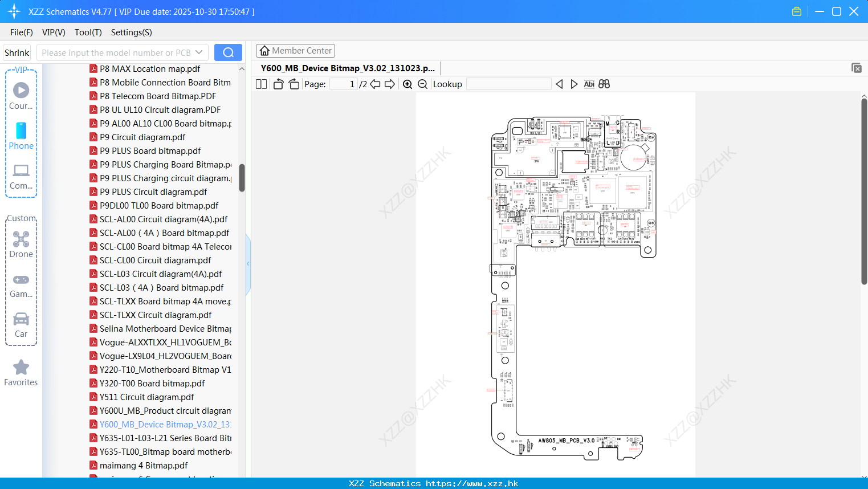Open P8 MAX Location map.pdf
This screenshot has height=489, width=868.
tap(150, 69)
